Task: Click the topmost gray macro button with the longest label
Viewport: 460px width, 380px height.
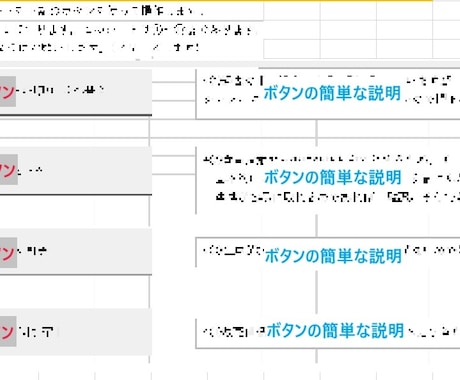Action: 76,92
